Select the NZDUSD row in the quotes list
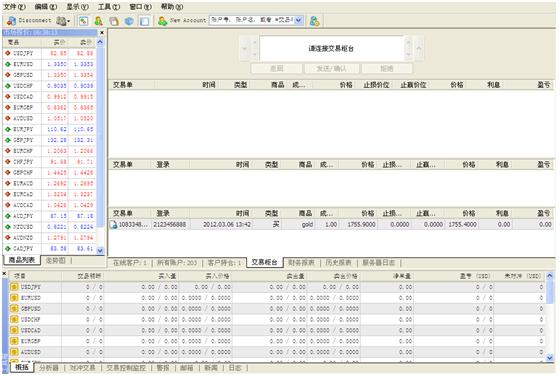560x375 pixels. click(50, 227)
